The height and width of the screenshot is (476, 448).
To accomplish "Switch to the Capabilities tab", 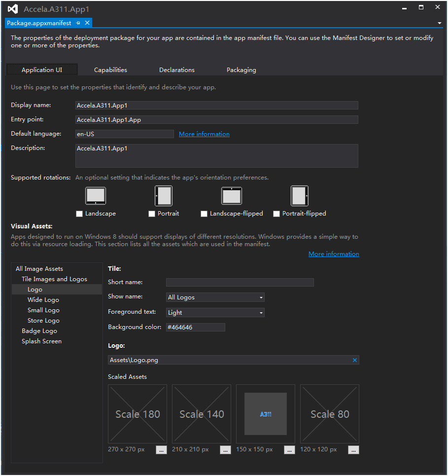I will point(110,70).
